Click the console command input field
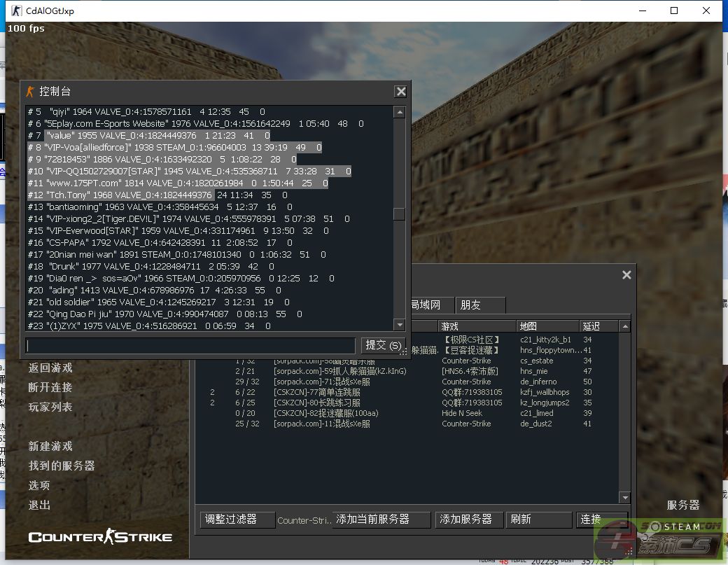This screenshot has height=565, width=728. pos(190,345)
